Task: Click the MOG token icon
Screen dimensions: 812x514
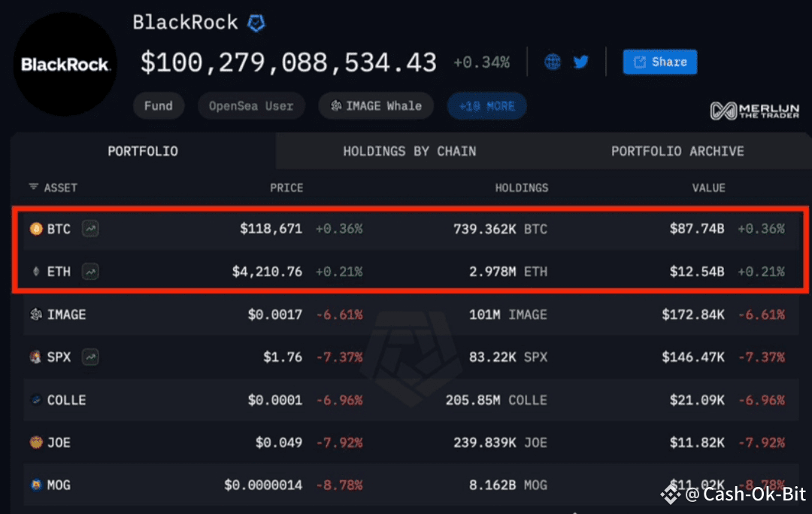Action: 36,485
